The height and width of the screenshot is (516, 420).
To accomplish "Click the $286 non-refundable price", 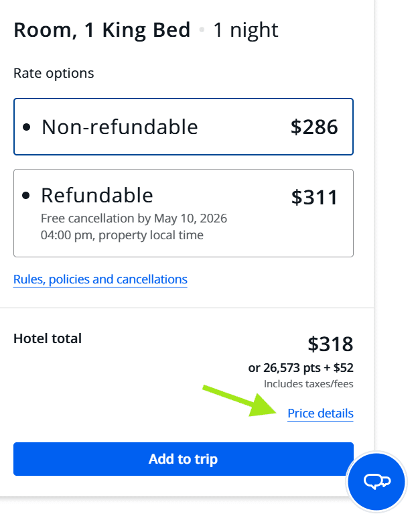I will (x=314, y=127).
